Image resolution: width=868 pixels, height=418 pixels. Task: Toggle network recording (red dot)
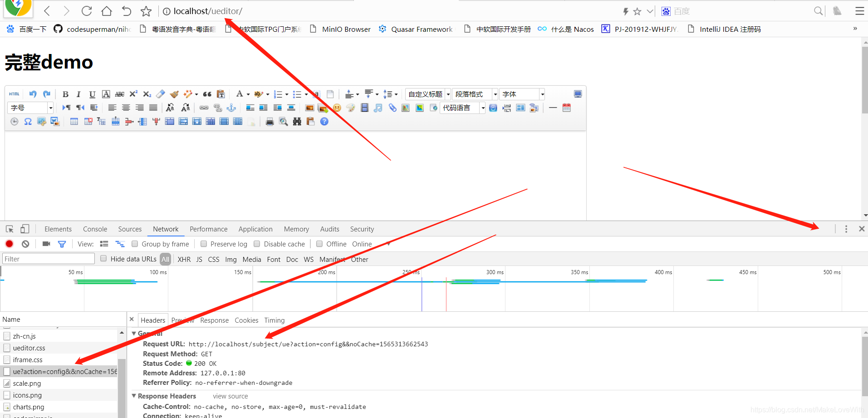pyautogui.click(x=9, y=244)
